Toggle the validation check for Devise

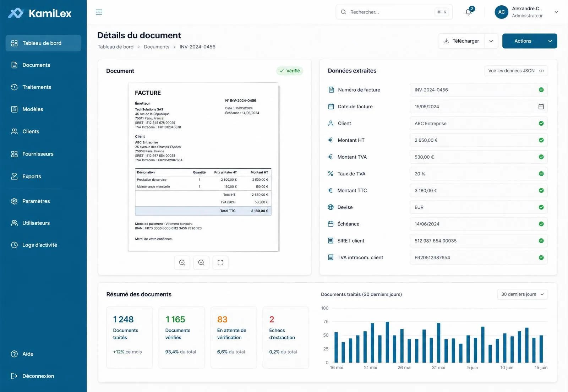(541, 207)
